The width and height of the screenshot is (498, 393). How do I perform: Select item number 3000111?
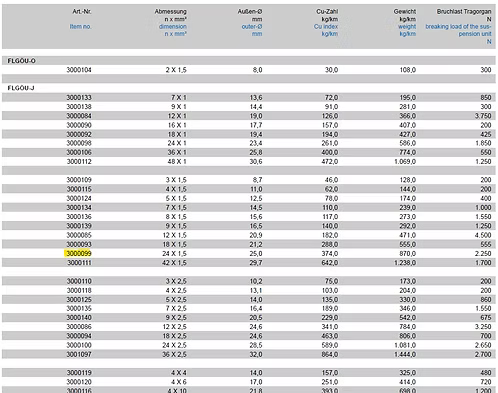pos(79,263)
